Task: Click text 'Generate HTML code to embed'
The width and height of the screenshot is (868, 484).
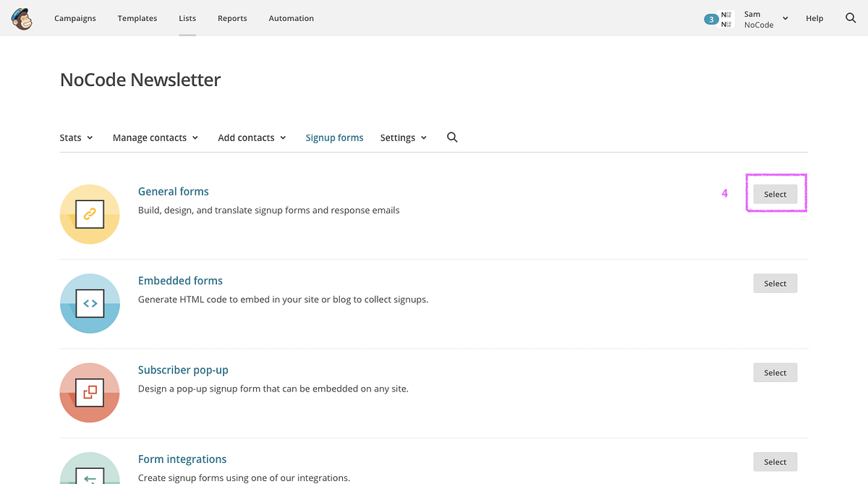Action: pyautogui.click(x=201, y=300)
